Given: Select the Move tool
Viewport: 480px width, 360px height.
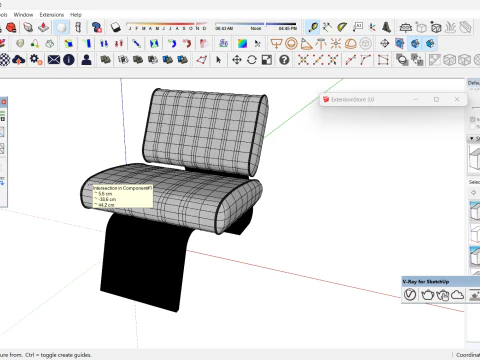Looking at the screenshot, I should 237,60.
